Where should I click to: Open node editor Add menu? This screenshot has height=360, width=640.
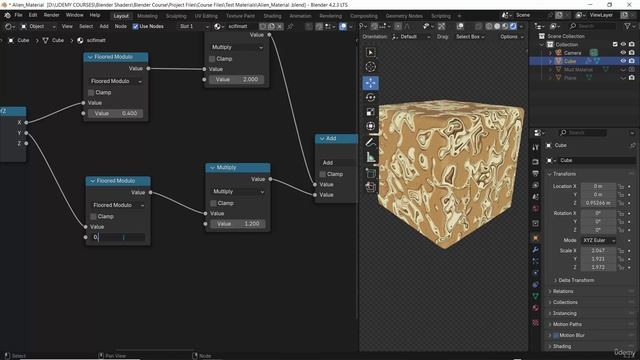(x=104, y=26)
